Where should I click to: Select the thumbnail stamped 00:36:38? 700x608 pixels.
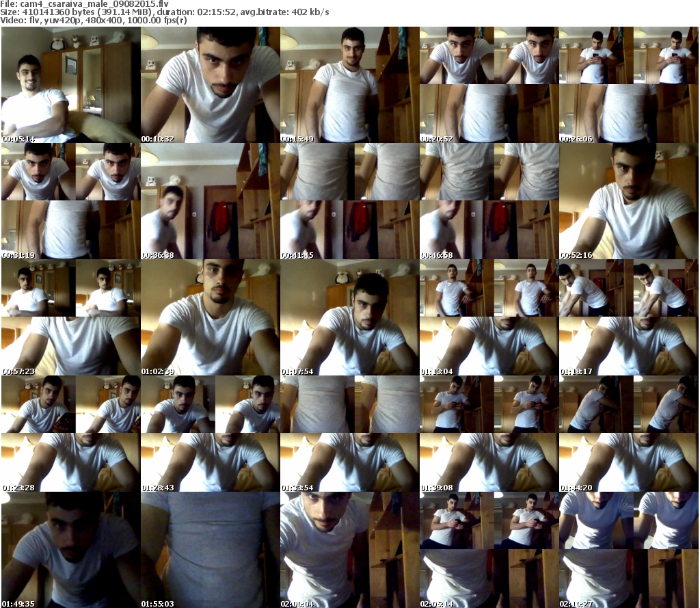(211, 201)
